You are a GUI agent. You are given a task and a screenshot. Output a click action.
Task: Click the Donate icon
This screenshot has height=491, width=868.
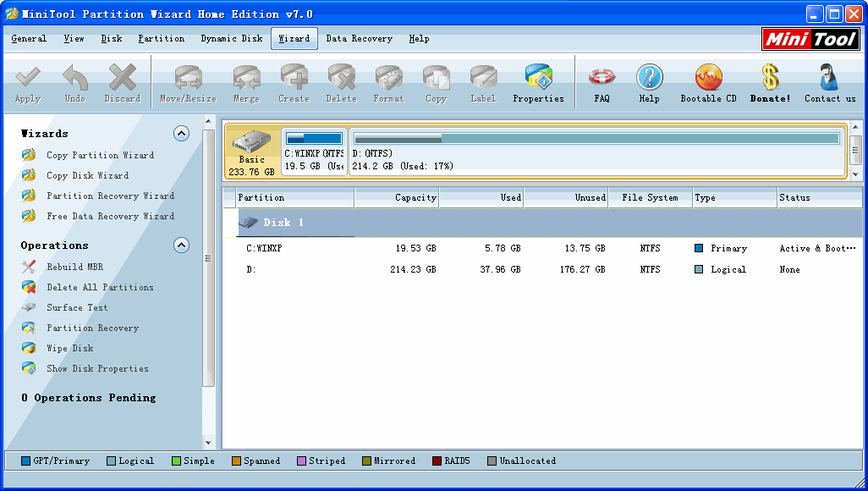pos(769,82)
